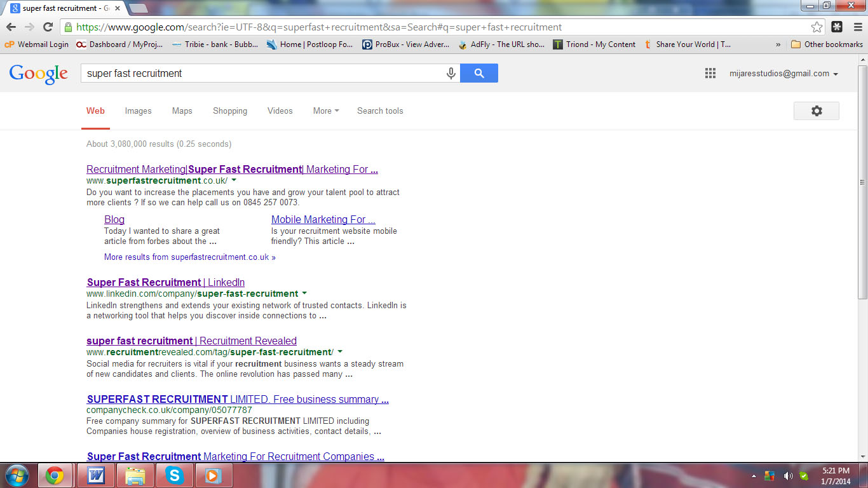868x488 pixels.
Task: Open Microsoft Word in the taskbar
Action: (96, 475)
